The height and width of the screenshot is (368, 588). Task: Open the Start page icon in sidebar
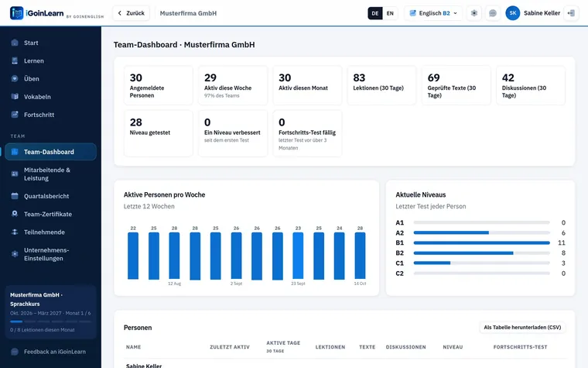(x=15, y=43)
